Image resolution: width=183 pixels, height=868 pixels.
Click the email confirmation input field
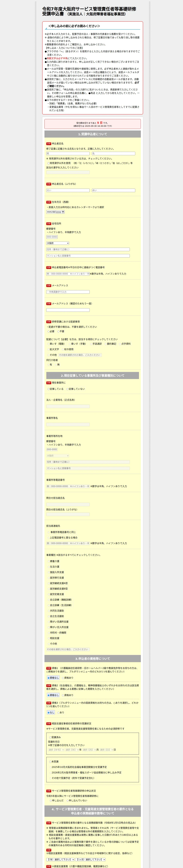click(x=68, y=310)
